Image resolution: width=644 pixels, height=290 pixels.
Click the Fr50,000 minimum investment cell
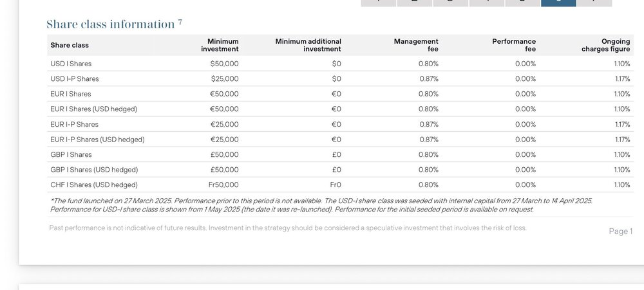[x=223, y=185]
